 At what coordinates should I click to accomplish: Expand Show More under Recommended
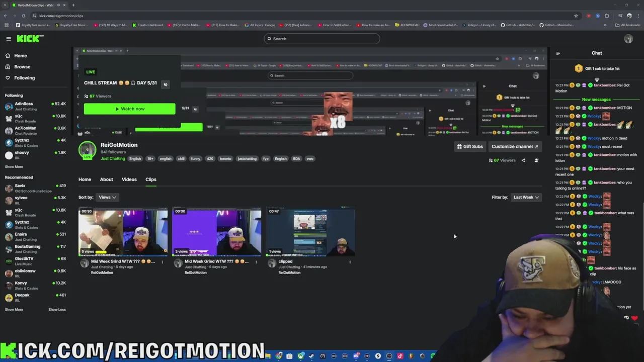click(x=14, y=310)
